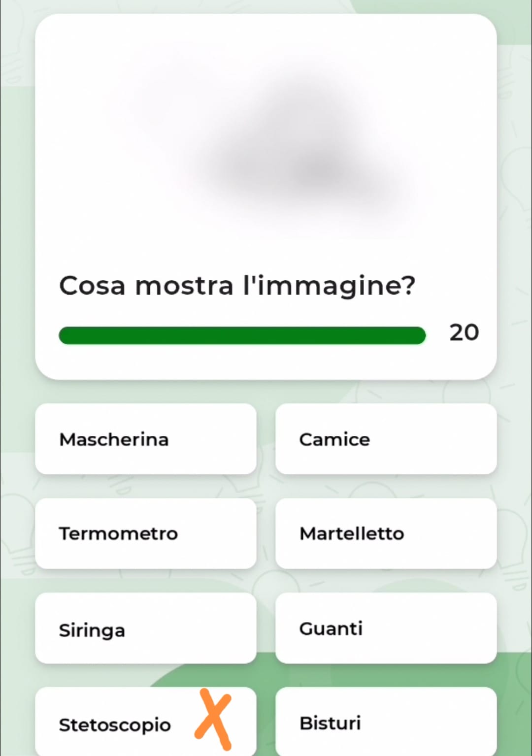
Task: Select the Stetoscopio answer text
Action: [x=115, y=724]
